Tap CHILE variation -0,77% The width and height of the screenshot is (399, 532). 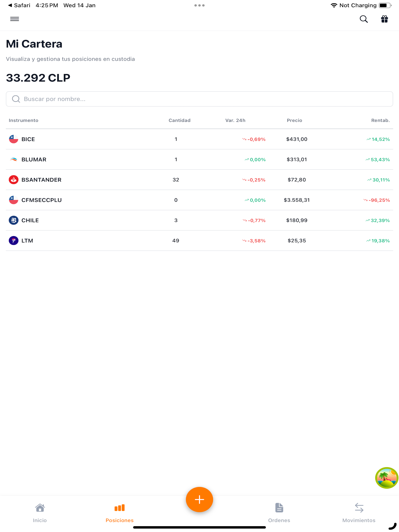click(254, 221)
